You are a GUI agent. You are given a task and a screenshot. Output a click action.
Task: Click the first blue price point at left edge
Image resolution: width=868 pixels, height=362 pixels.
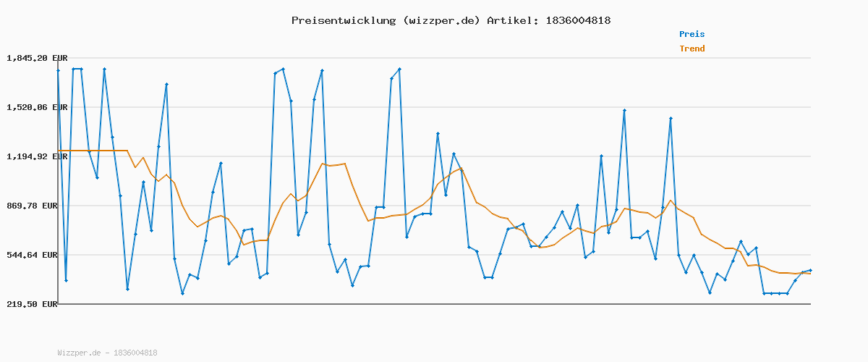59,70
